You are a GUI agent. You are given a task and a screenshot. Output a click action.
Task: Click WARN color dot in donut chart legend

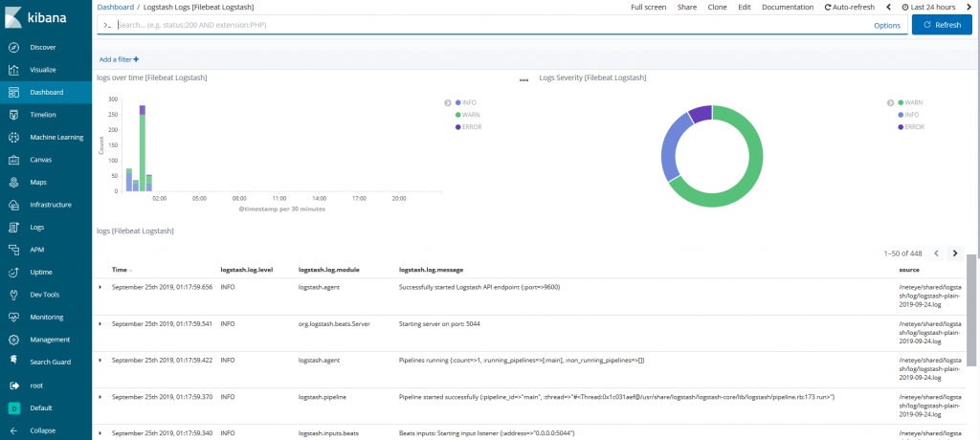point(901,102)
